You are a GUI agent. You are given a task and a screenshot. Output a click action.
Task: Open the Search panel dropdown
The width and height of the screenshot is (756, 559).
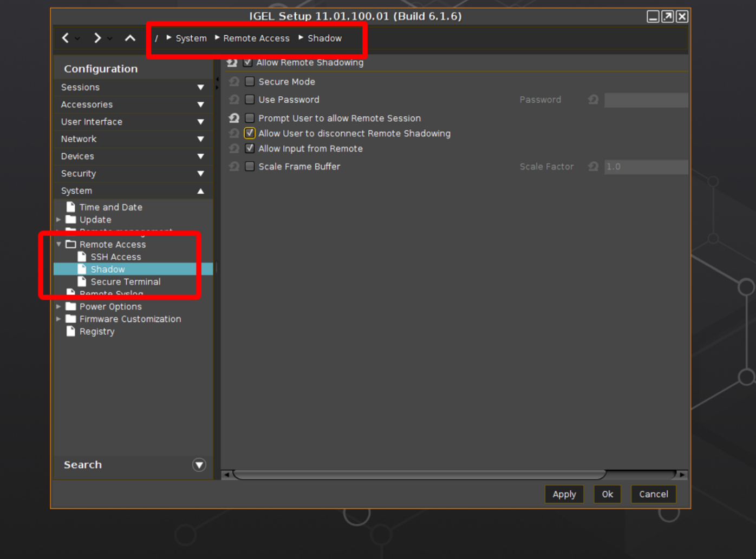[199, 465]
